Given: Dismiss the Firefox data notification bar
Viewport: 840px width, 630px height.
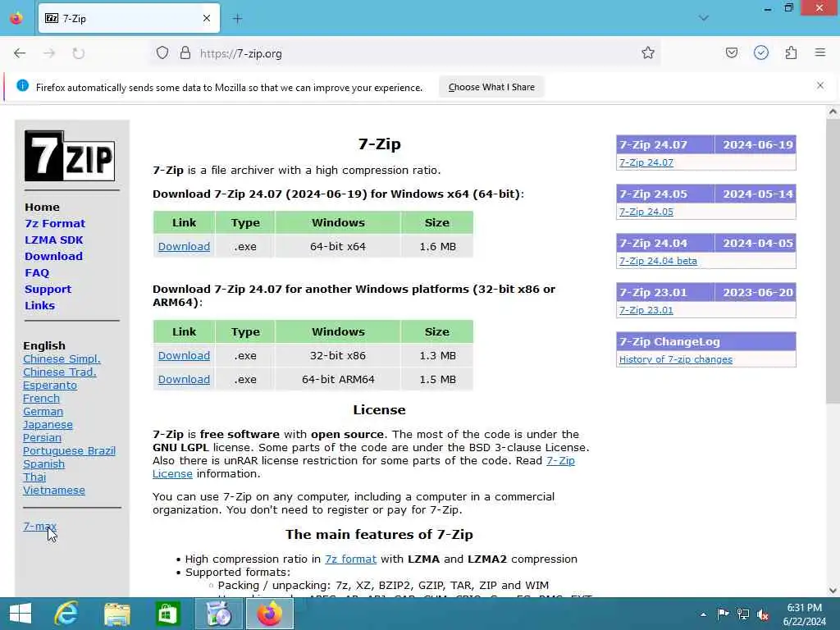Looking at the screenshot, I should coord(820,85).
